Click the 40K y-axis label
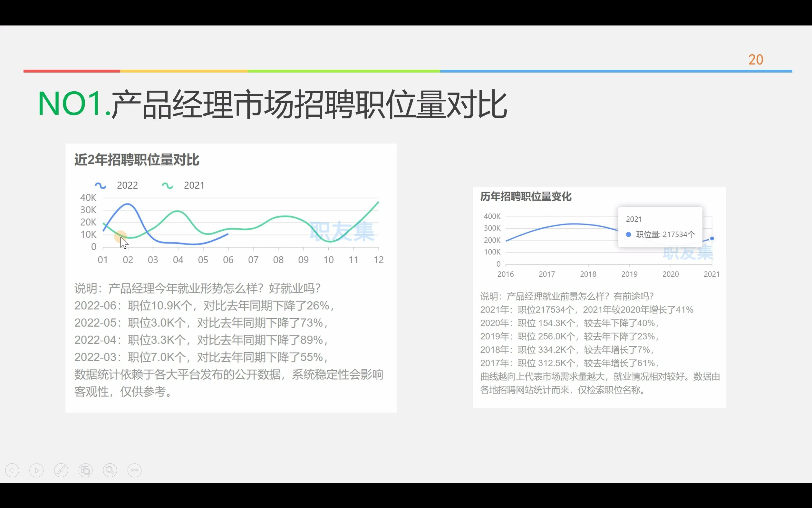This screenshot has height=508, width=812. click(x=88, y=197)
